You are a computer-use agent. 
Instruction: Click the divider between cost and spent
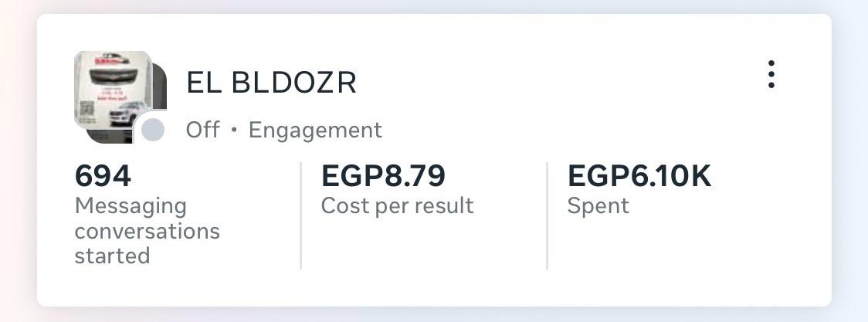[547, 215]
